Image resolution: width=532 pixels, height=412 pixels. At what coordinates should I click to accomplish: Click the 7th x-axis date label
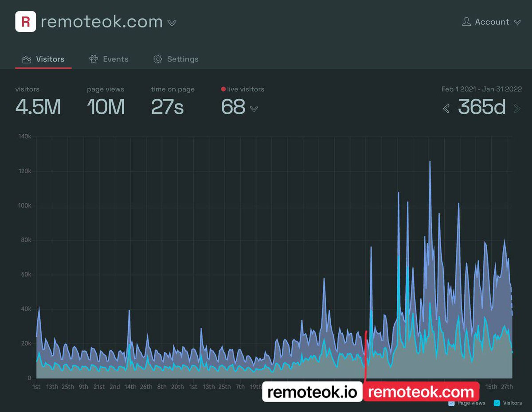pyautogui.click(x=240, y=387)
